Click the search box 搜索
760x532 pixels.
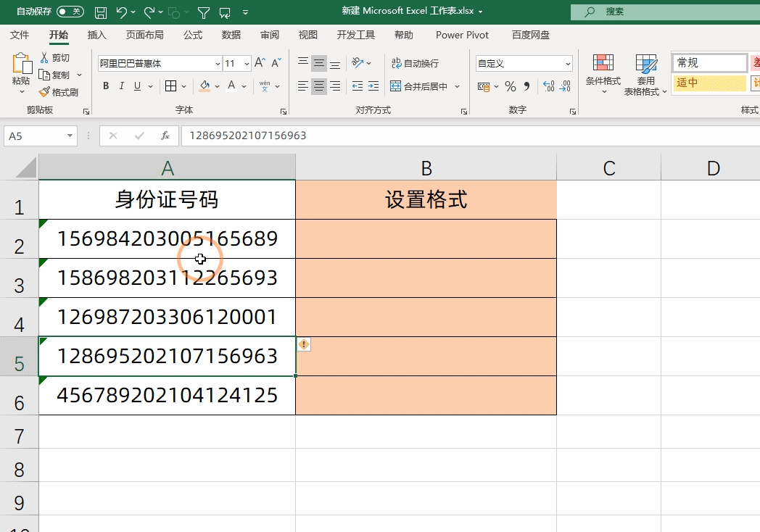click(665, 12)
